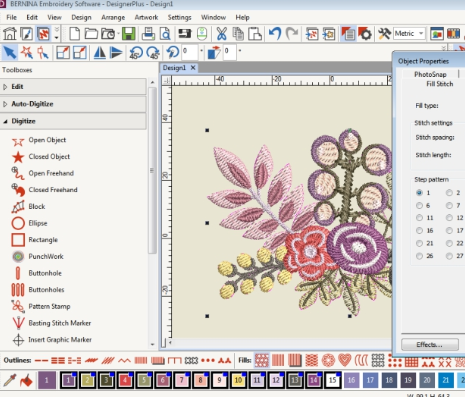
Task: Select step pattern radio 7
Action: click(x=449, y=205)
